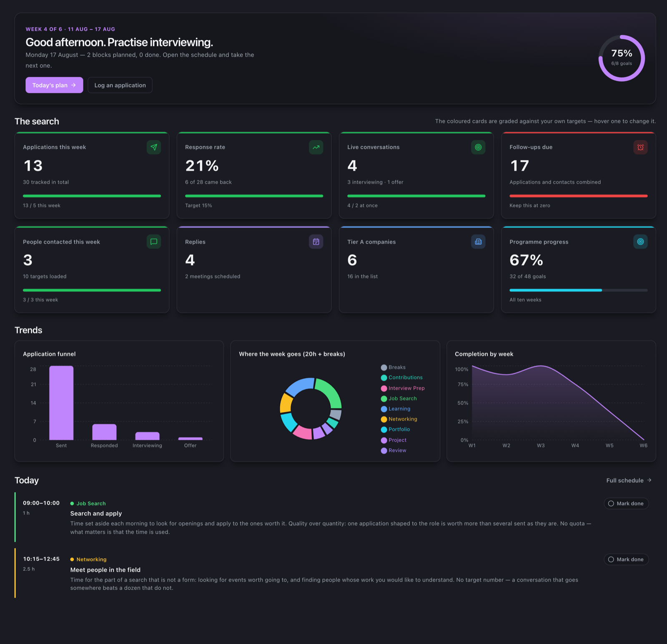The height and width of the screenshot is (644, 667).
Task: Click the Sent bar in Application funnel
Action: coord(61,403)
